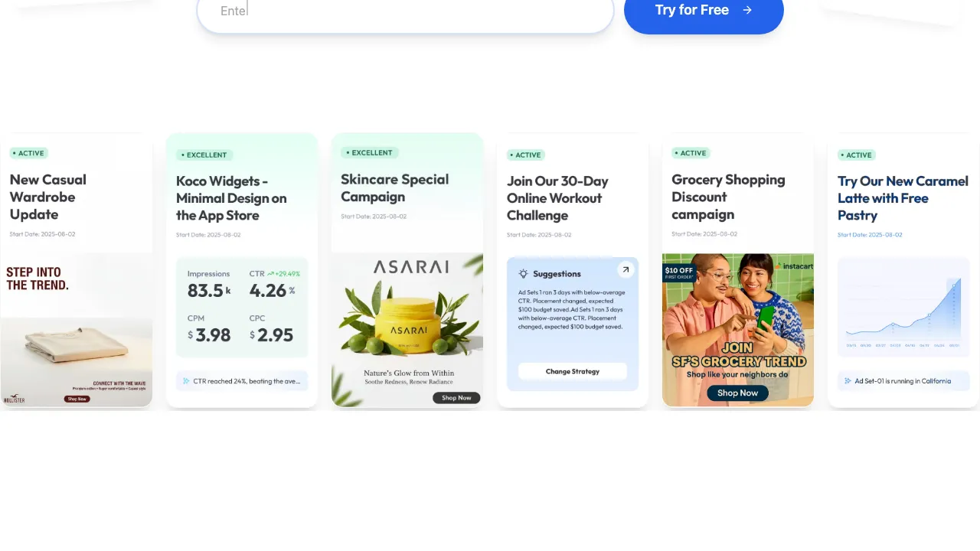This screenshot has width=980, height=551.
Task: Click the 05/01 data point on the analytics chart
Action: point(953,285)
